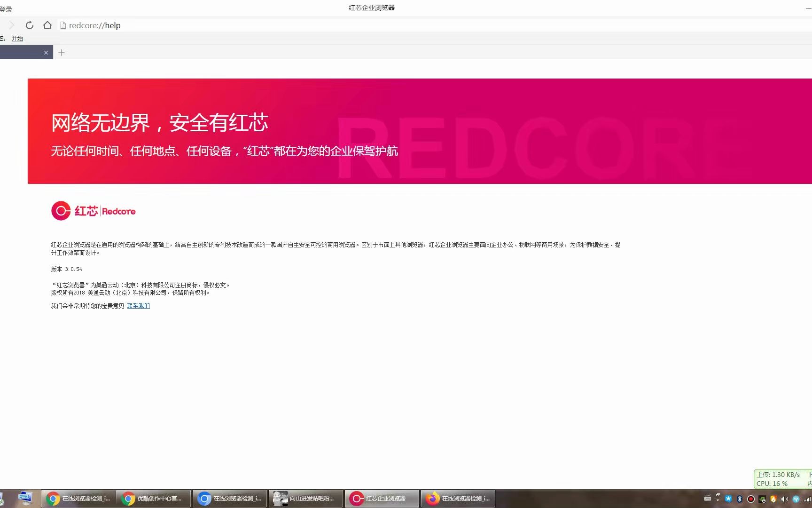Image resolution: width=812 pixels, height=508 pixels.
Task: Click the banner subtitle about 保驾护航
Action: click(x=224, y=151)
